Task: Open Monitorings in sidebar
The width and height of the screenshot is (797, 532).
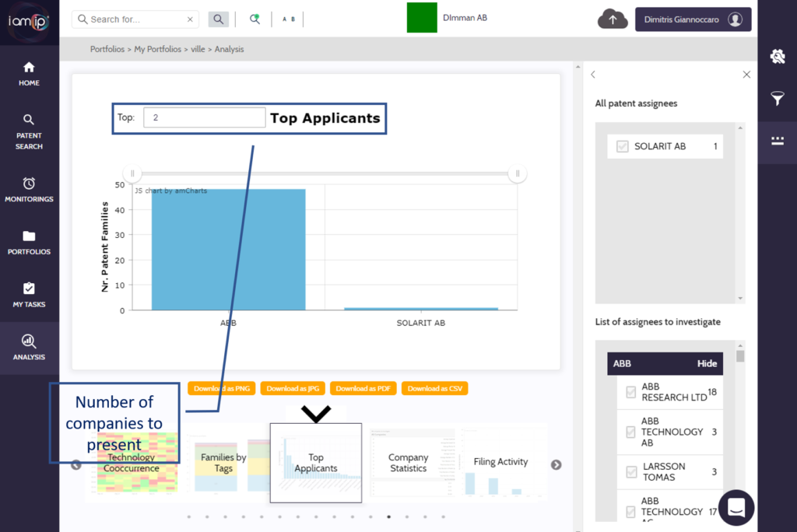Action: (29, 190)
